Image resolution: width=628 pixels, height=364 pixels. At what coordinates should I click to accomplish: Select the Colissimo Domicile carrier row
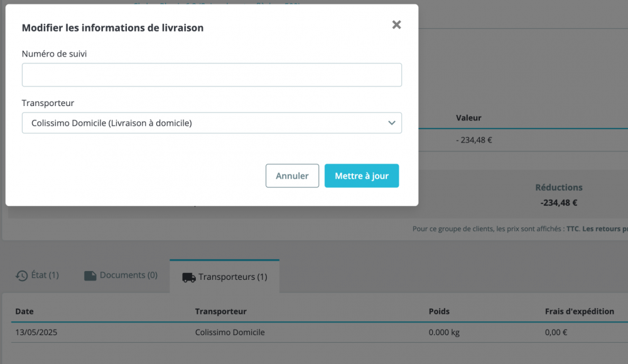click(x=320, y=333)
